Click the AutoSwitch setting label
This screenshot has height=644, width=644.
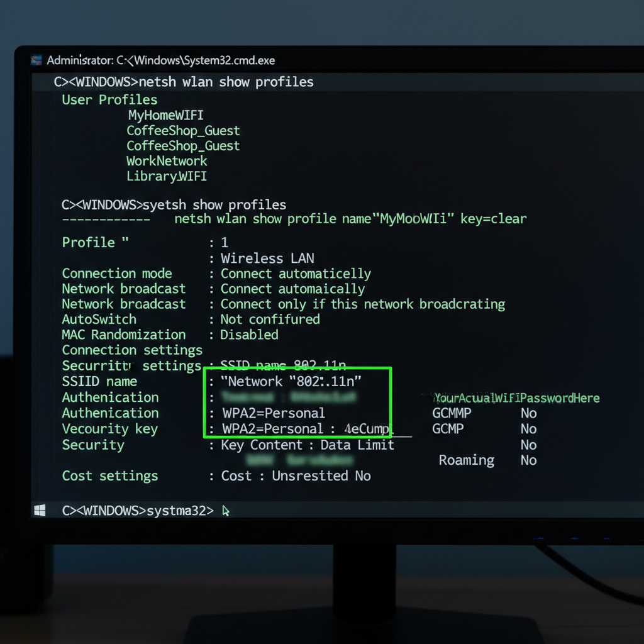pos(99,319)
